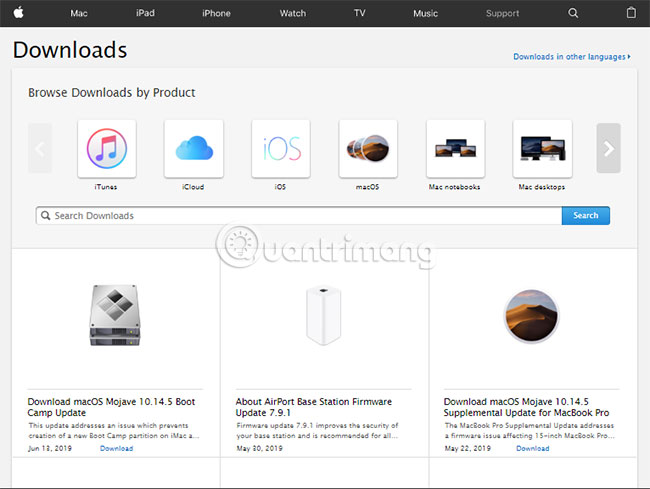Open the TV menu item
Viewport: 650px width, 489px height.
click(360, 13)
